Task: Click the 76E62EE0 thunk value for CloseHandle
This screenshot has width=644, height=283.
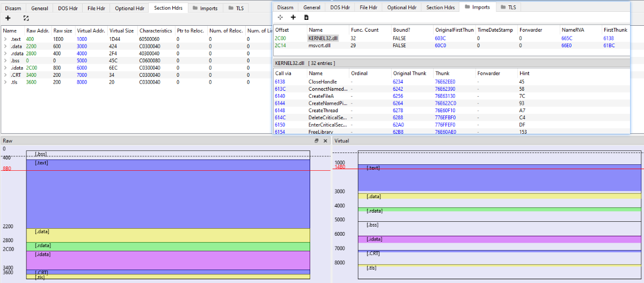Action: click(x=445, y=81)
